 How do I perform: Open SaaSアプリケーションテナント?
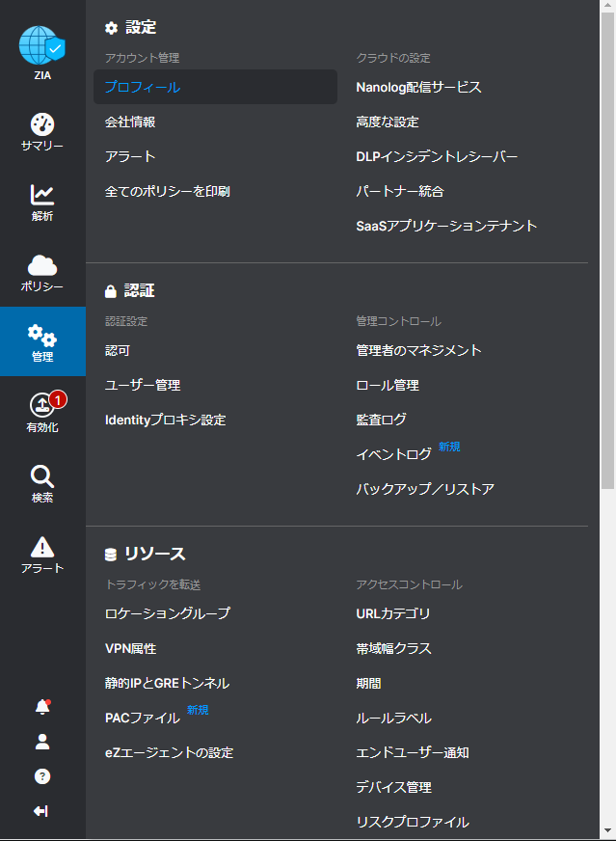pos(446,226)
